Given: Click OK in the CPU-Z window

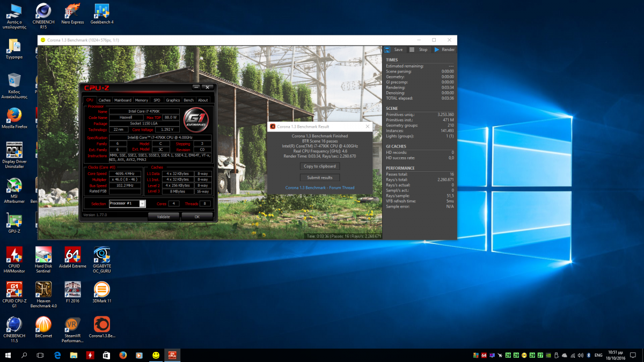Looking at the screenshot, I should click(197, 217).
